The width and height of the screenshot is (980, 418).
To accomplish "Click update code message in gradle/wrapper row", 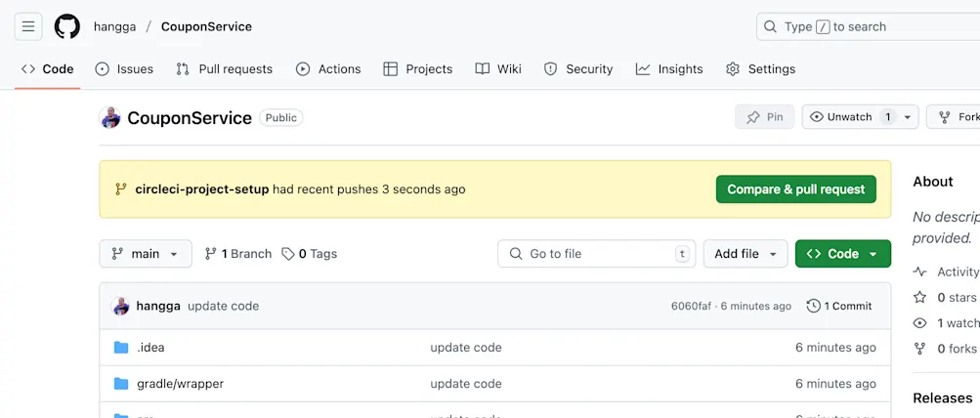I will (466, 384).
